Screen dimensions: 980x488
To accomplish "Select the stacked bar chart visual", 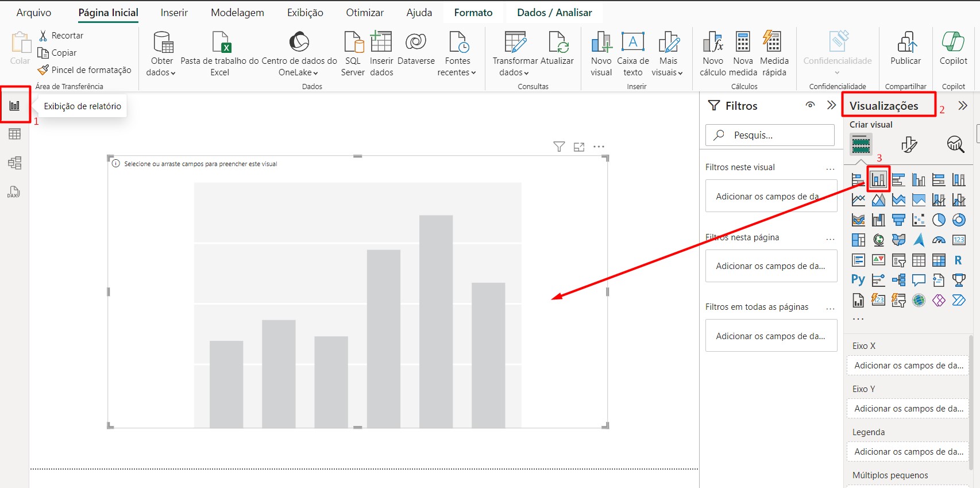I will pyautogui.click(x=858, y=180).
